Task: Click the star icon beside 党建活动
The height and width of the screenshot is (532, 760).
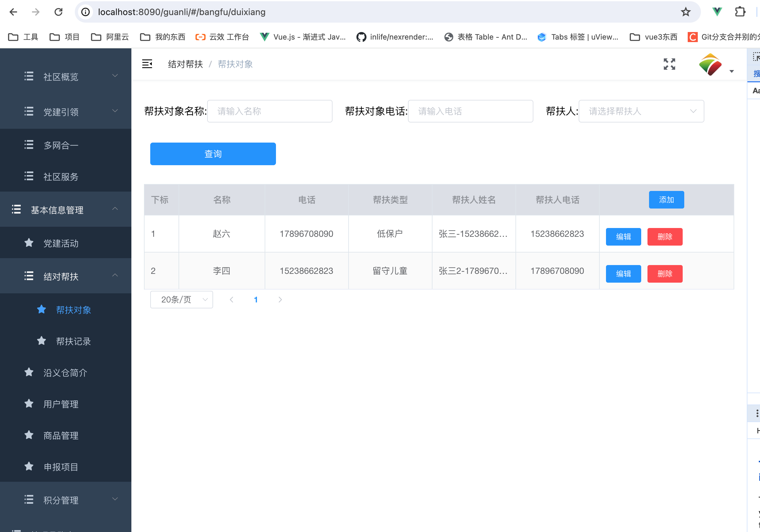Action: [x=29, y=243]
